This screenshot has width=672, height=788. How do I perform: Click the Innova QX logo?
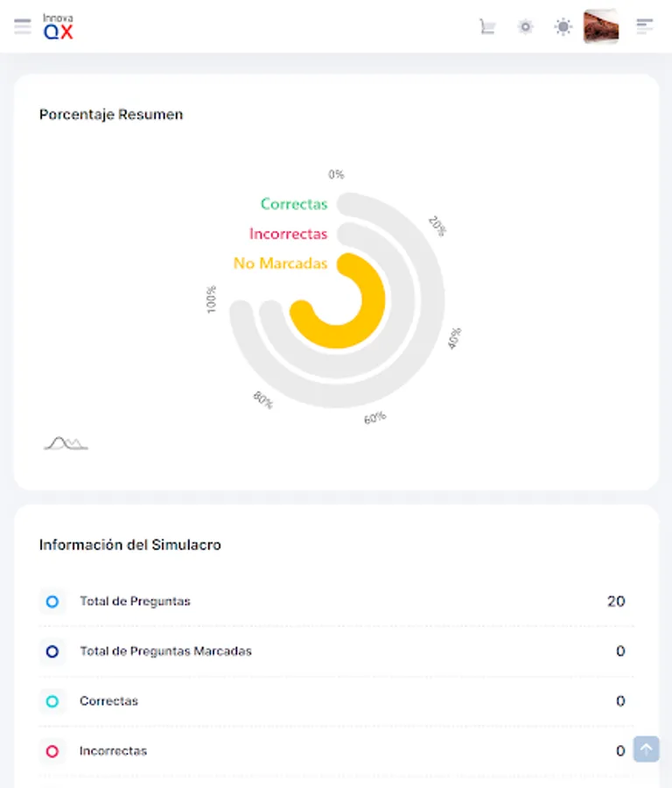point(59,26)
